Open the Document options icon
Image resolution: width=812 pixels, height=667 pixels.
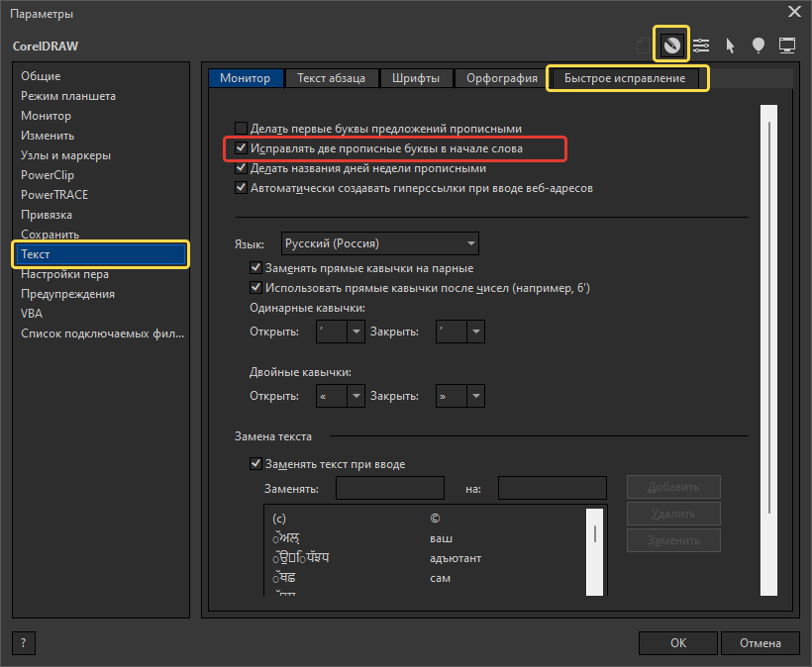643,46
